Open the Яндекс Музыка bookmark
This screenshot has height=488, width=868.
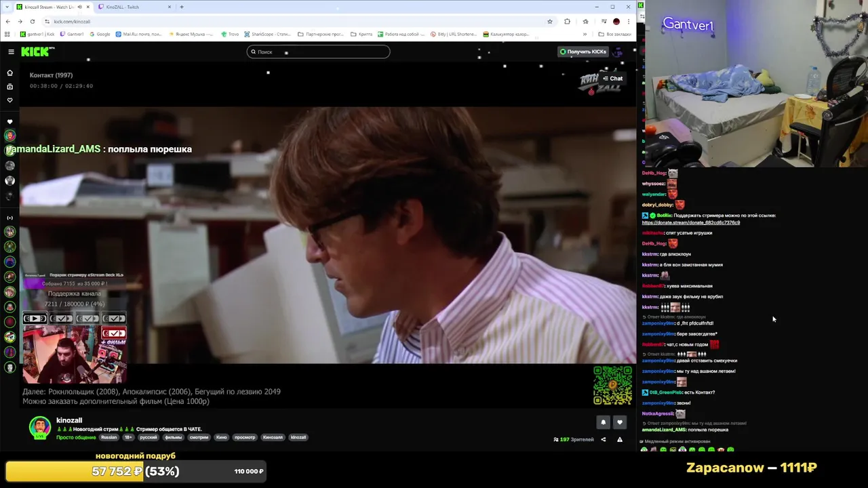[191, 34]
